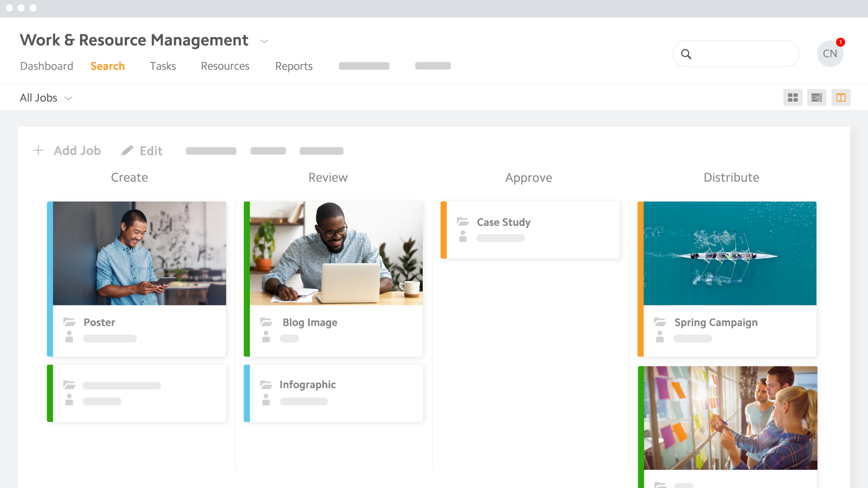Viewport: 868px width, 488px height.
Task: Click the orange status bar on Spring Campaign card
Action: click(641, 278)
